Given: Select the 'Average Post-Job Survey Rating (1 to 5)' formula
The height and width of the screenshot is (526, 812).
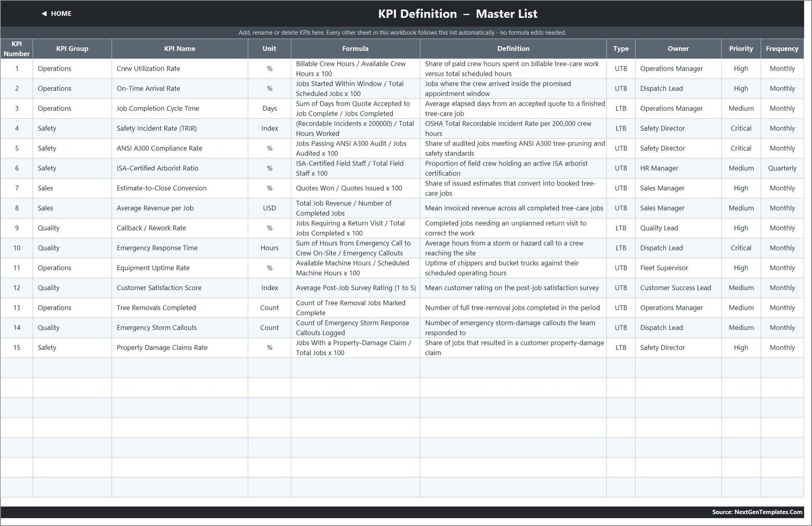Looking at the screenshot, I should [x=355, y=288].
